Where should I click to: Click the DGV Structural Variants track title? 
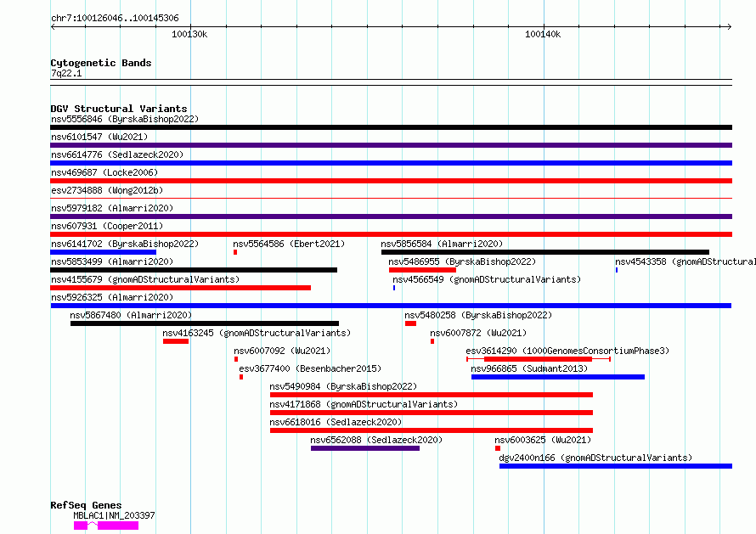coord(119,109)
